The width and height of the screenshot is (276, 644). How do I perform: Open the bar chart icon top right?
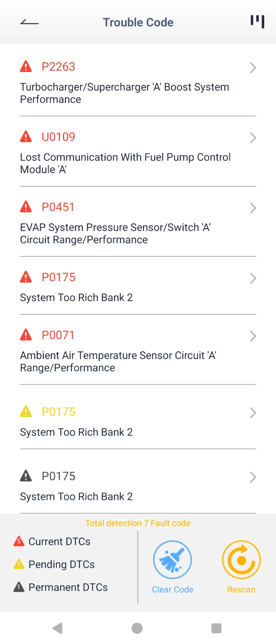pyautogui.click(x=257, y=22)
